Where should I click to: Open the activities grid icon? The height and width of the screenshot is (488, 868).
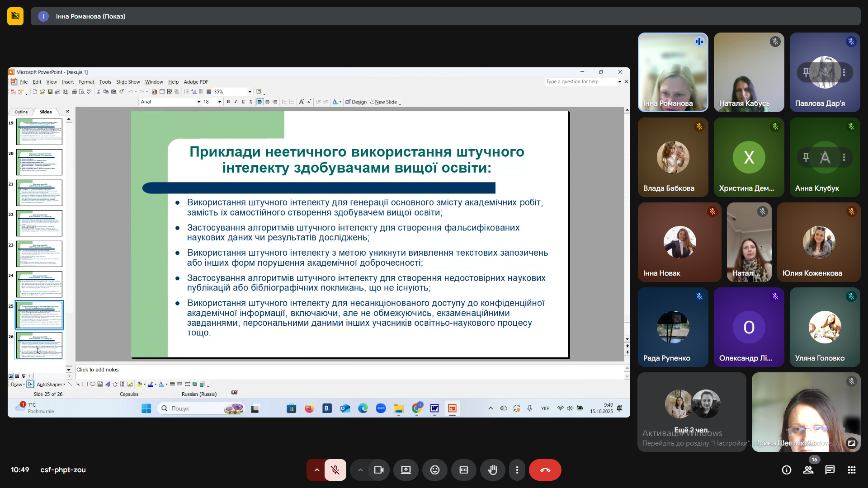coord(851,470)
